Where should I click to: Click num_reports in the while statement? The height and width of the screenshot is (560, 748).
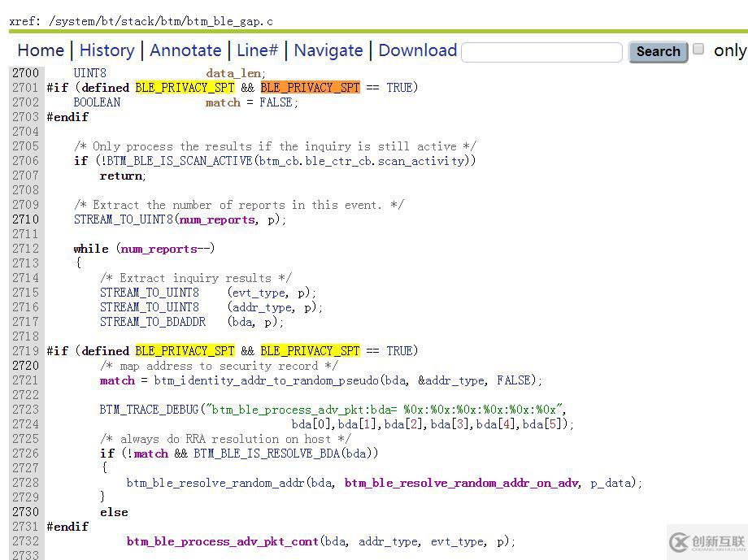coord(159,249)
